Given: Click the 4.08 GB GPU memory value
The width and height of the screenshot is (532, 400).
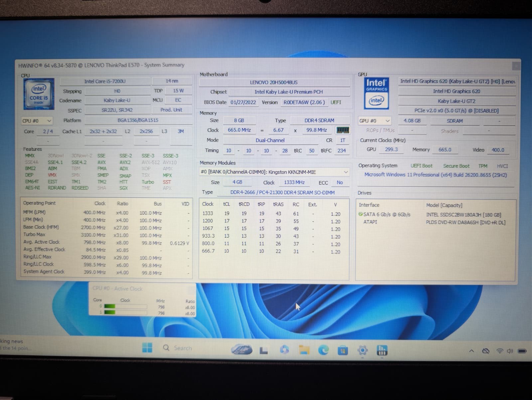Looking at the screenshot, I should pos(412,121).
